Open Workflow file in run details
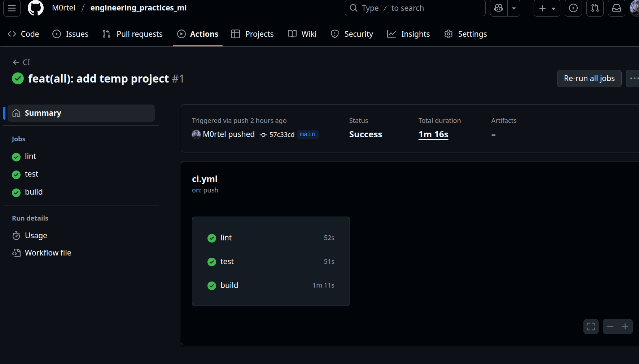This screenshot has width=639, height=364. (48, 253)
